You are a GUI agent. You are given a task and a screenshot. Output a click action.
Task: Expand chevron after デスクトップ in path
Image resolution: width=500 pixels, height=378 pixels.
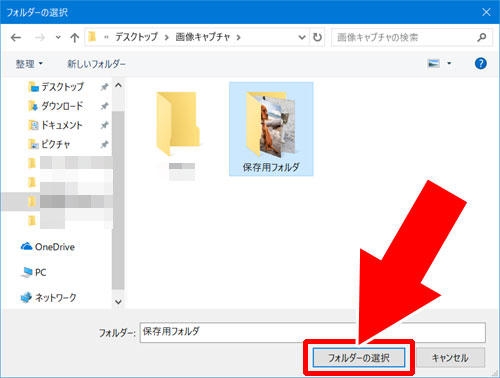tap(166, 37)
